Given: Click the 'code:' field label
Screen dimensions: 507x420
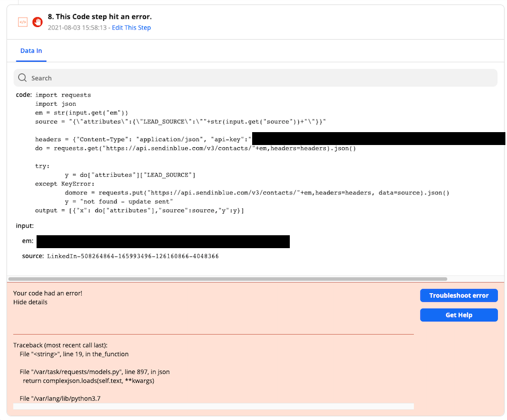Looking at the screenshot, I should tap(24, 95).
